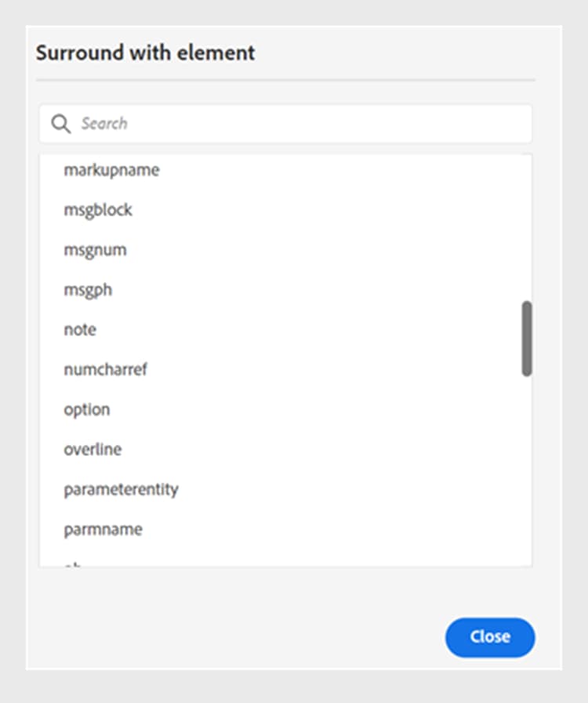Image resolution: width=588 pixels, height=703 pixels.
Task: Choose the option element
Action: pyautogui.click(x=86, y=409)
